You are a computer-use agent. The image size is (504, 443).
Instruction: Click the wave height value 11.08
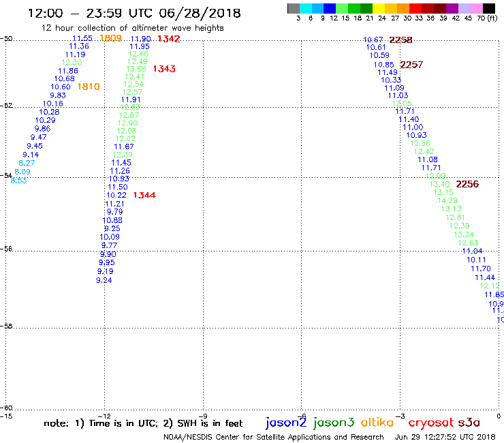coord(428,159)
